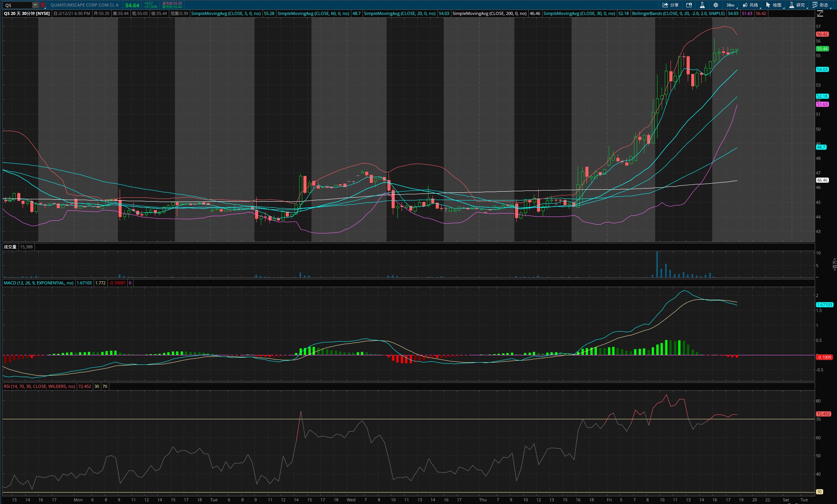Click the SimpleMovingAvg (CLOSE, 5, 0, no) label
Image resolution: width=837 pixels, height=504 pixels.
pyautogui.click(x=226, y=13)
